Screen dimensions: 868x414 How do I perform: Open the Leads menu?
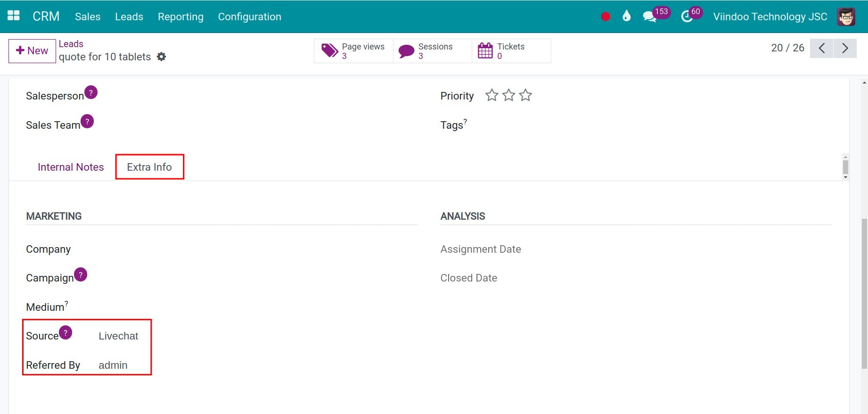coord(129,17)
